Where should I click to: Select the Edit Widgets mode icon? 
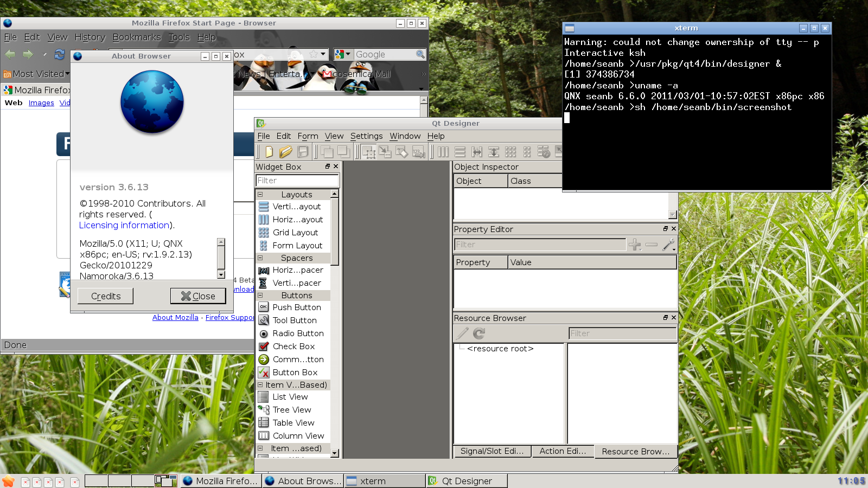tap(368, 152)
